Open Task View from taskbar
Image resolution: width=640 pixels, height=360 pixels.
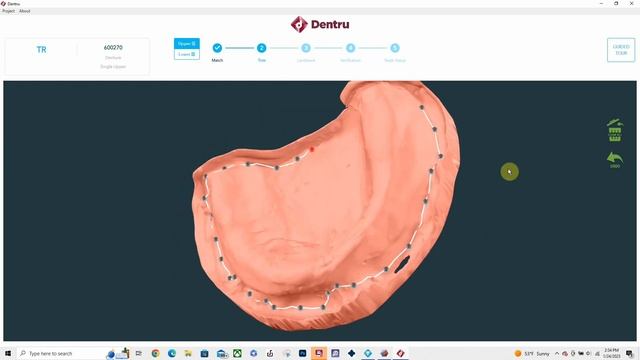click(139, 353)
